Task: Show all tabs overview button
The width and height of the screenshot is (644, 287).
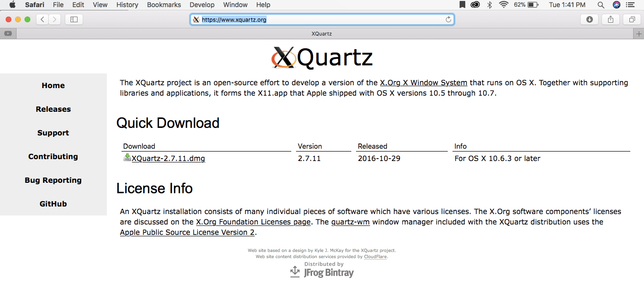Action: [x=632, y=19]
